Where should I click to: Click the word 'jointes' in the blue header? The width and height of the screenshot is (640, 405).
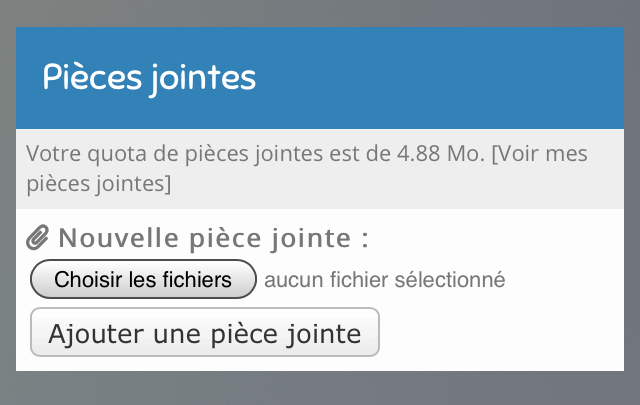point(203,78)
